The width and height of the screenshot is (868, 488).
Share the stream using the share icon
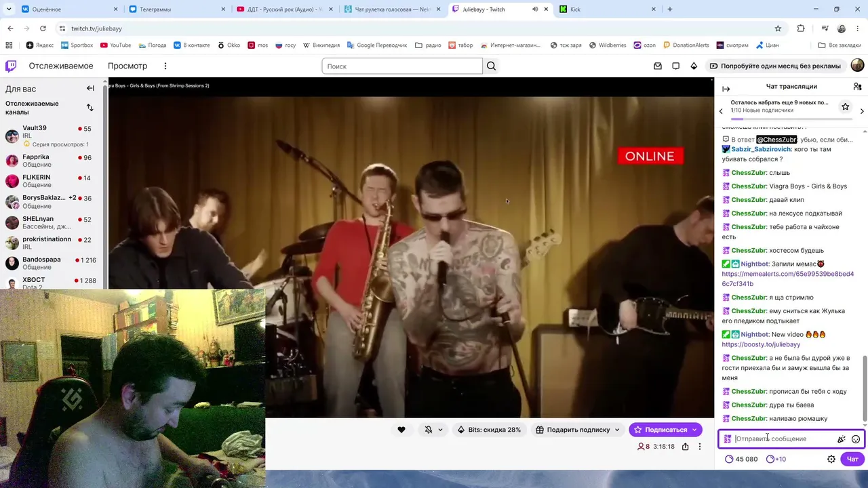[x=686, y=447]
